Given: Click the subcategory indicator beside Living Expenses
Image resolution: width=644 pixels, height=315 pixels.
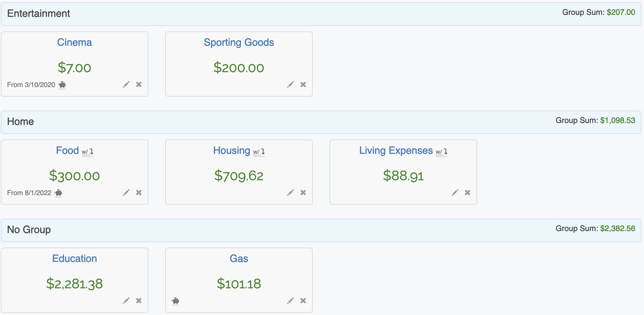Looking at the screenshot, I should [441, 152].
